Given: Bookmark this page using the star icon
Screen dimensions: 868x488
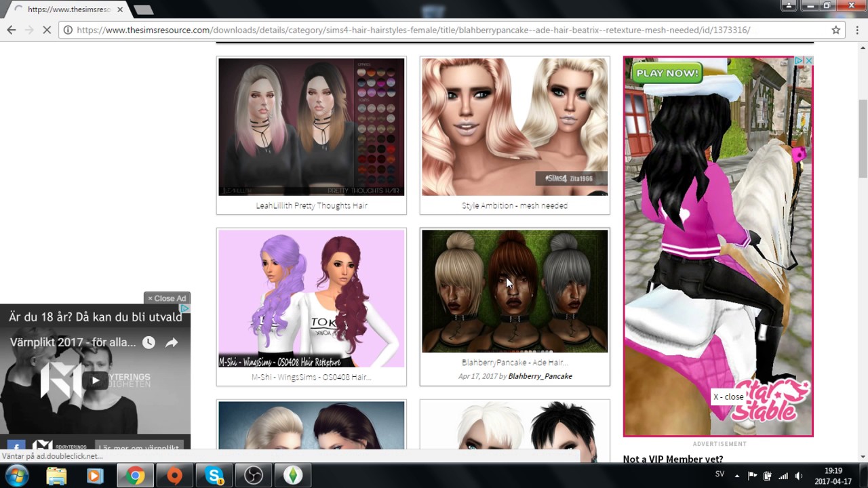Looking at the screenshot, I should (836, 30).
